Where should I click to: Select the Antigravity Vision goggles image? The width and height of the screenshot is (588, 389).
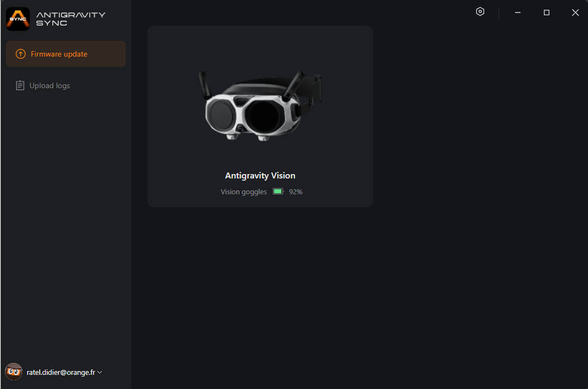pos(260,106)
